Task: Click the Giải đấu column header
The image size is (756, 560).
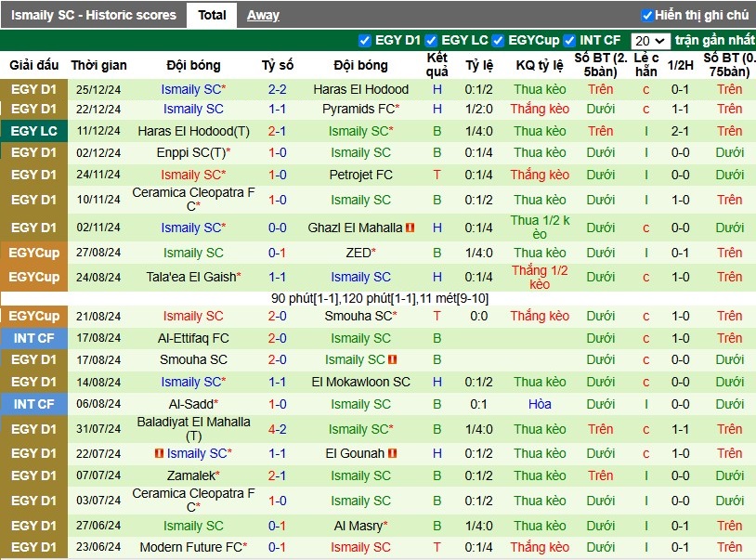Action: tap(34, 65)
